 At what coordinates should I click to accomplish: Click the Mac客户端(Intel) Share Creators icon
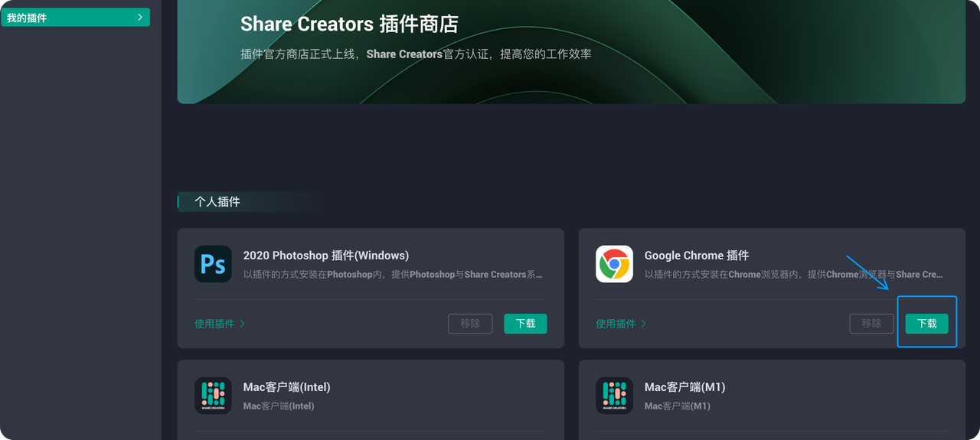tap(213, 396)
